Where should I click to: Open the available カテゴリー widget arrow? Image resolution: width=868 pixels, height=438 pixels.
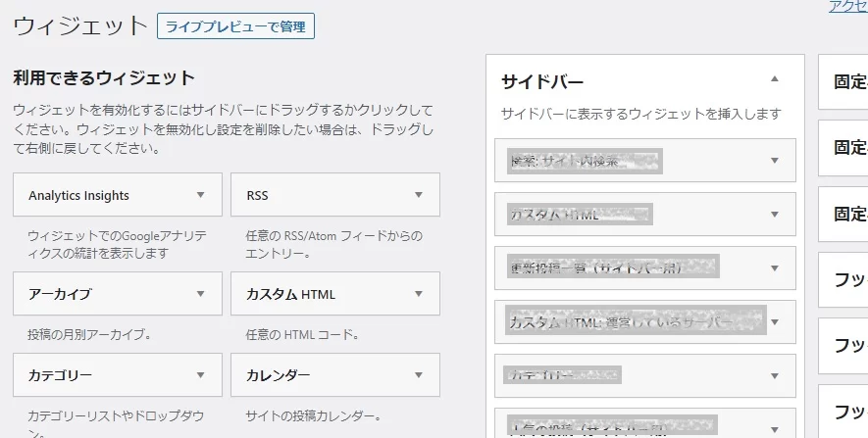200,375
